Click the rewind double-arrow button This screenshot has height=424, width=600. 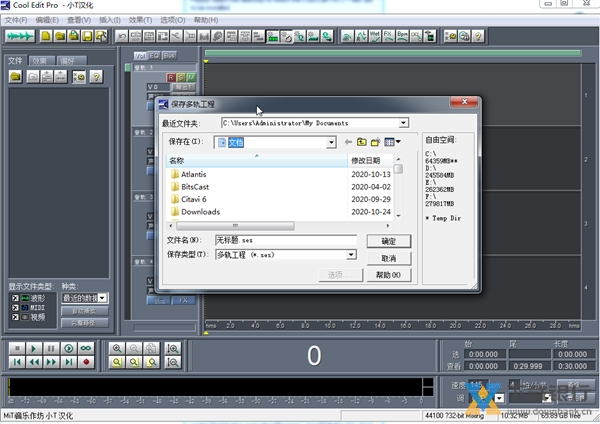click(x=34, y=362)
